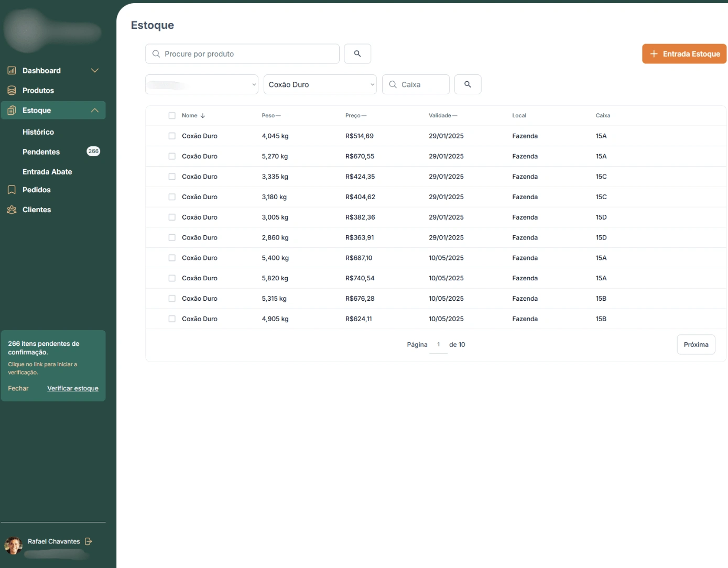
Task: Click the Peso column sort indicator
Action: click(278, 116)
